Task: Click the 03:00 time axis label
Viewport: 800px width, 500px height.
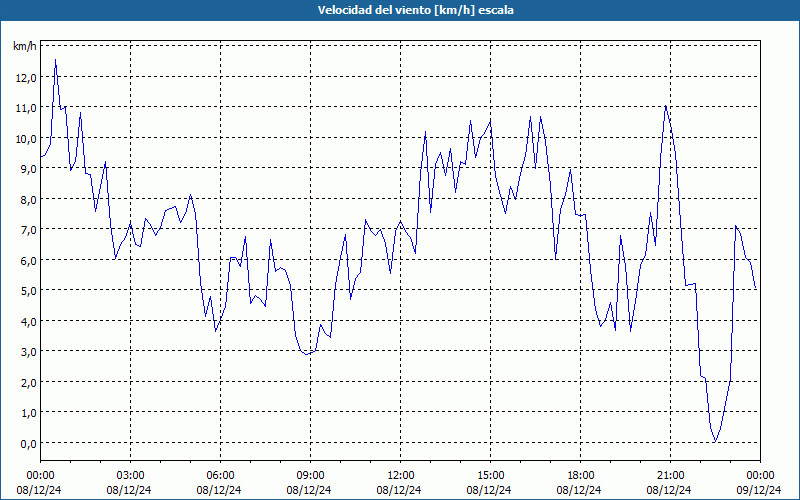Action: coord(130,476)
